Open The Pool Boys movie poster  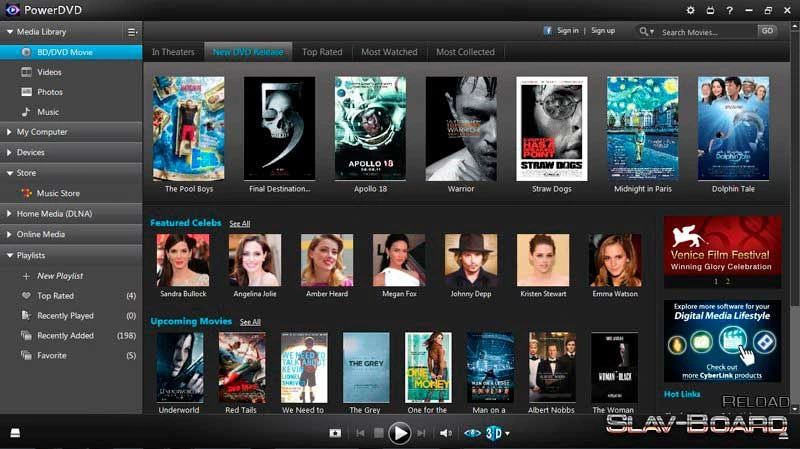click(189, 129)
